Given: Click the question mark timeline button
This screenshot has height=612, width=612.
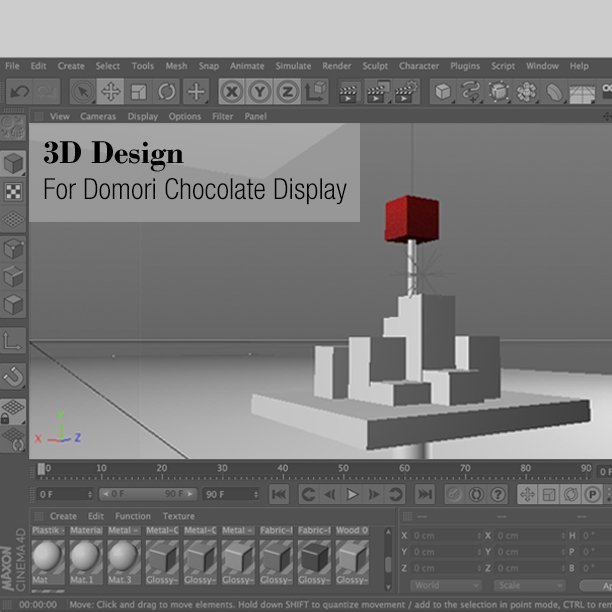Looking at the screenshot, I should [498, 495].
